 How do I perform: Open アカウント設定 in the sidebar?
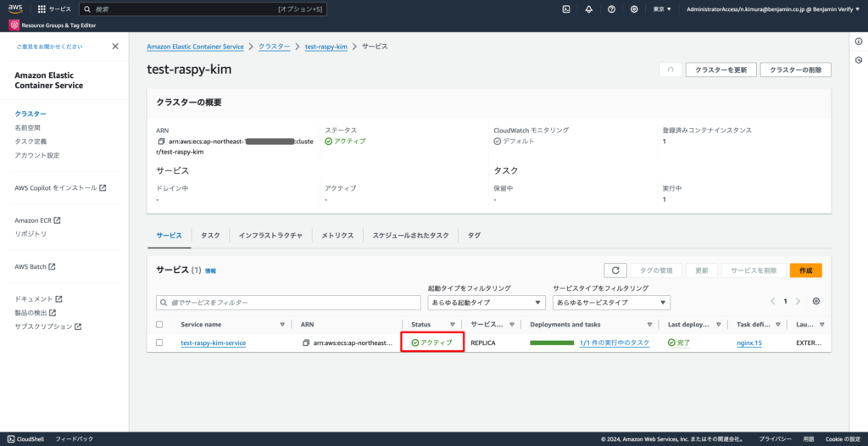click(x=37, y=155)
